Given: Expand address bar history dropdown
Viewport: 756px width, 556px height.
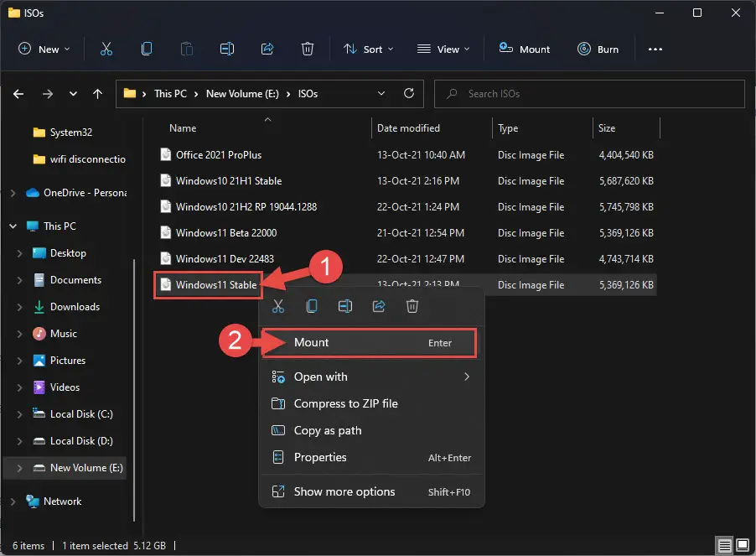Looking at the screenshot, I should click(381, 93).
